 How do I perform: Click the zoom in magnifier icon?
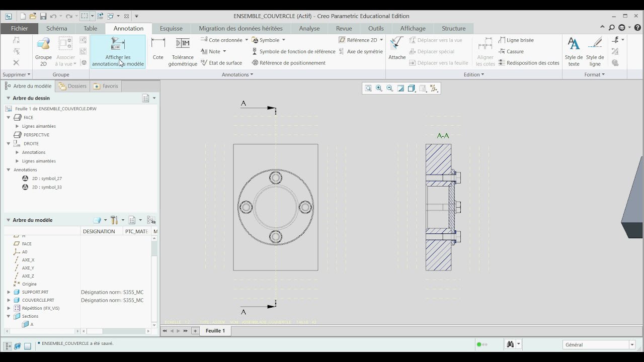379,88
